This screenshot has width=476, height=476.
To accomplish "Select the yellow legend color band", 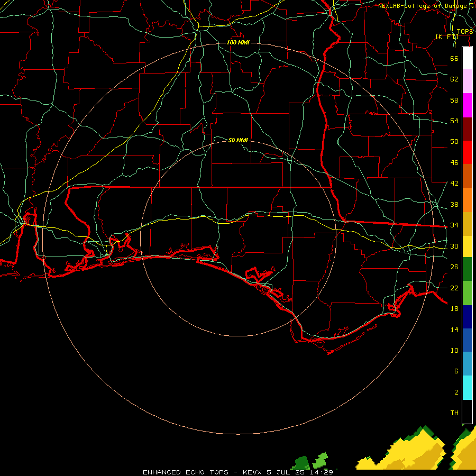I will click(x=467, y=246).
